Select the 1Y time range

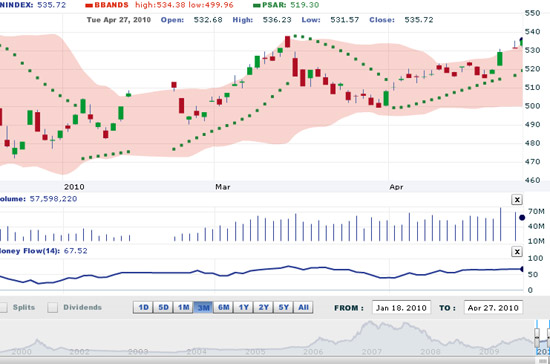[x=243, y=308]
